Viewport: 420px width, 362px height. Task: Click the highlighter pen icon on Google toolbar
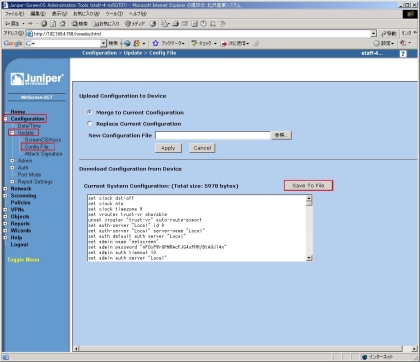click(x=256, y=43)
